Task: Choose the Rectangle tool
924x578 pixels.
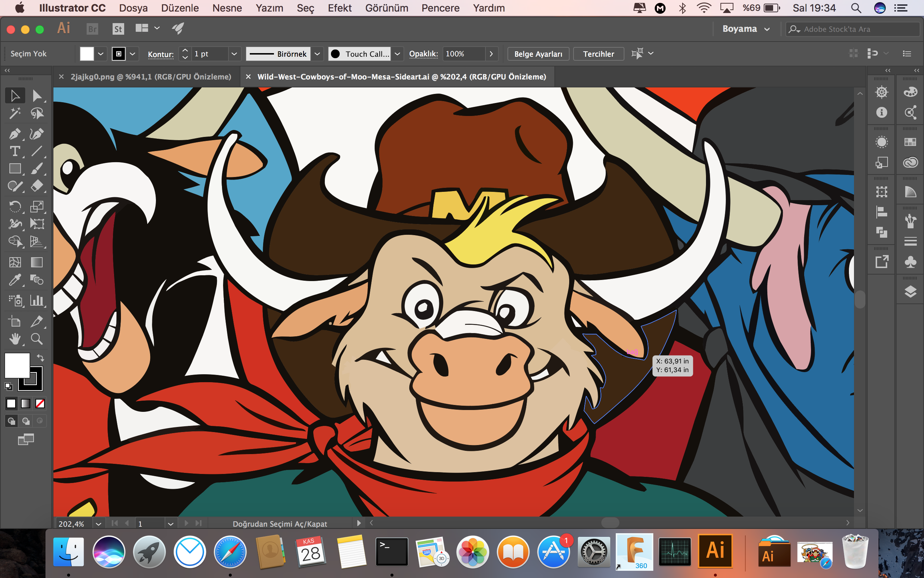Action: (x=15, y=169)
